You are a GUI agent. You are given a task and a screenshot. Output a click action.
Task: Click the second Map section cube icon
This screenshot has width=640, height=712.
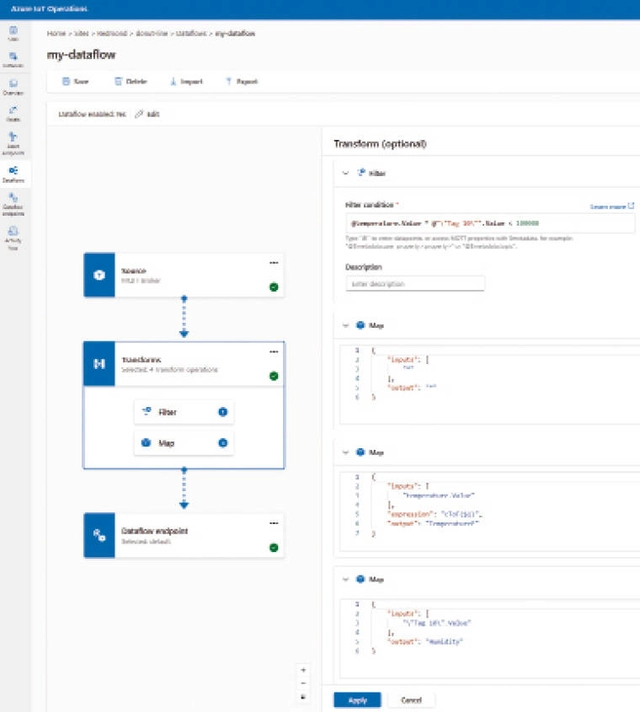[360, 452]
